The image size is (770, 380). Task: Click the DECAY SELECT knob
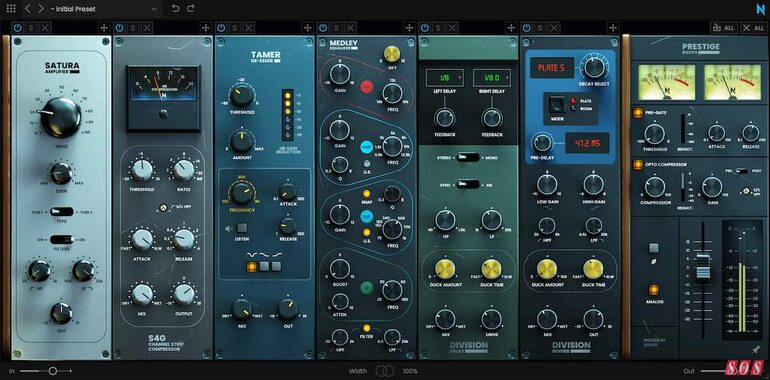pos(594,66)
